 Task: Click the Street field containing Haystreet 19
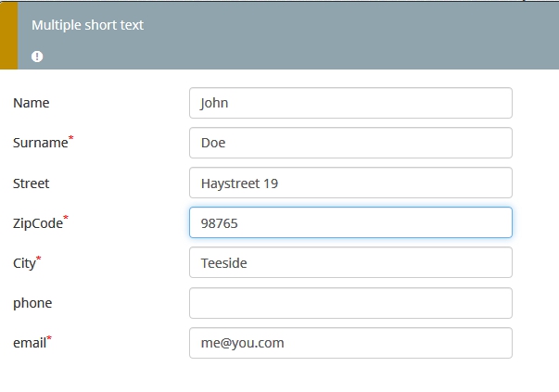[x=350, y=183]
